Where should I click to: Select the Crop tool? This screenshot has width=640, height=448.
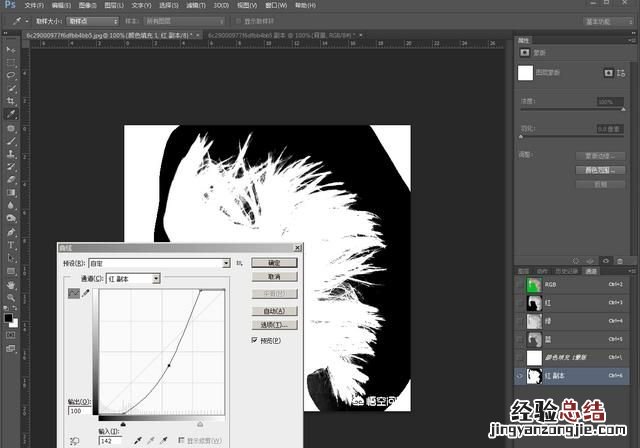[x=11, y=101]
